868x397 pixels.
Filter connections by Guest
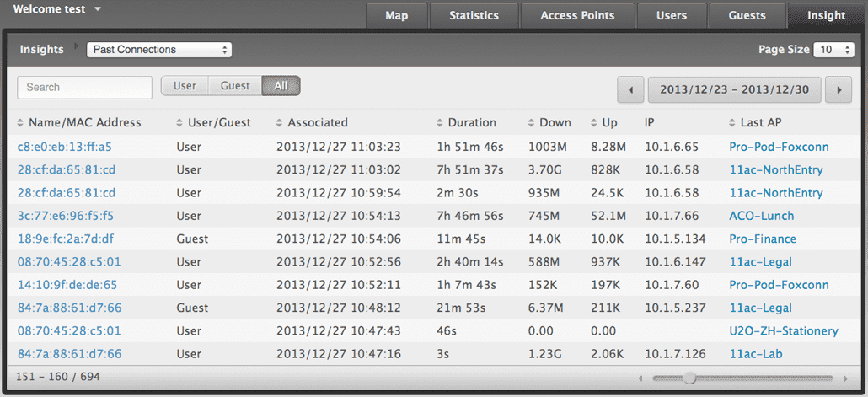[x=235, y=86]
